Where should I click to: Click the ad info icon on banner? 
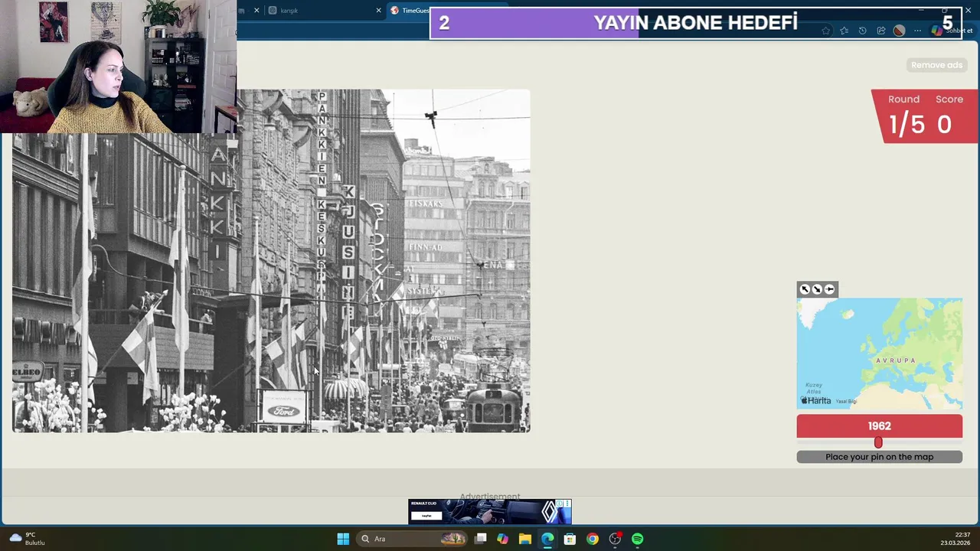560,504
